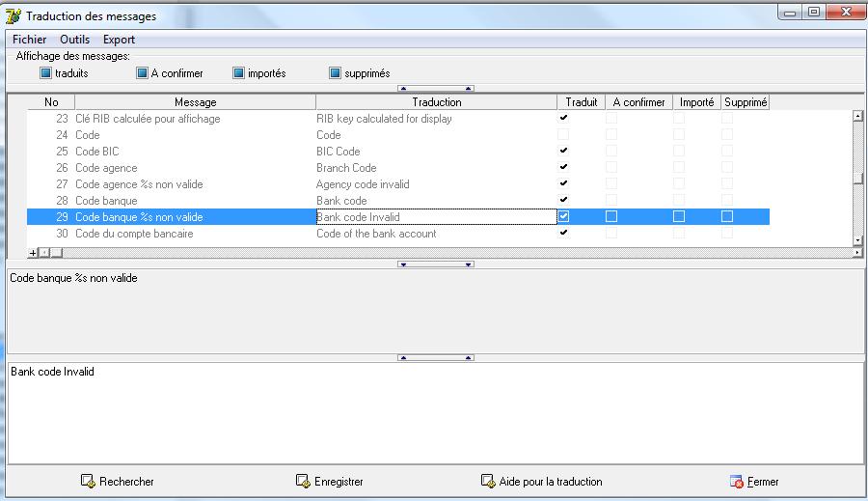Click the vertical scrollbar thumb of the table

(x=858, y=178)
